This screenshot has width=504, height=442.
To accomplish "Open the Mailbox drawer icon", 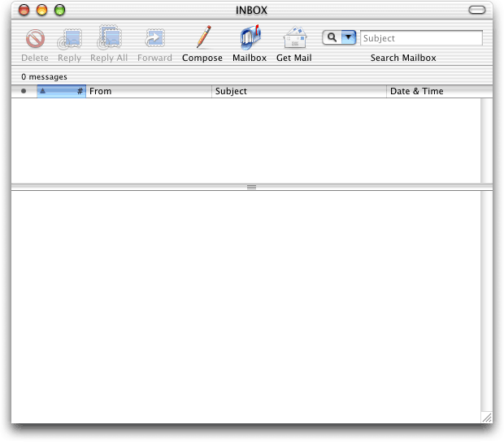I will [x=250, y=38].
